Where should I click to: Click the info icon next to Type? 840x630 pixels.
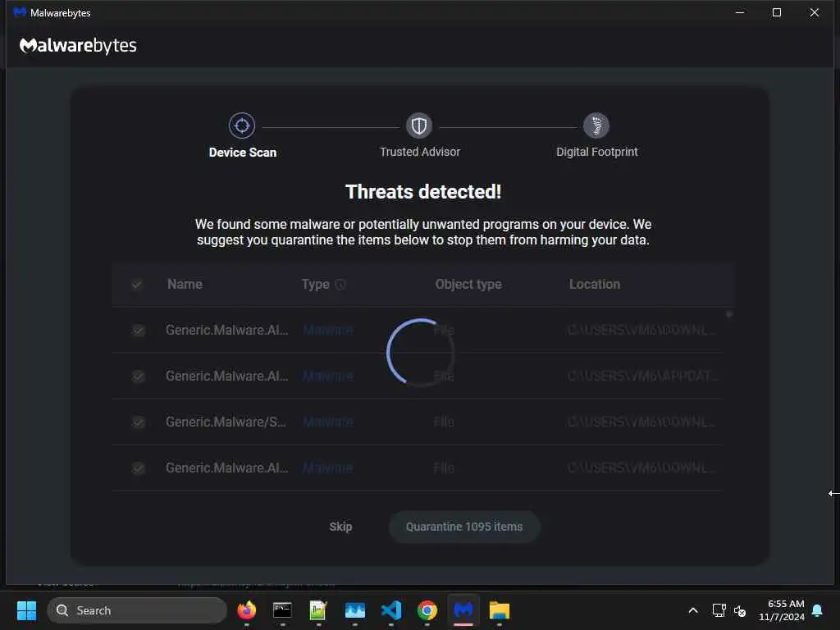coord(340,285)
